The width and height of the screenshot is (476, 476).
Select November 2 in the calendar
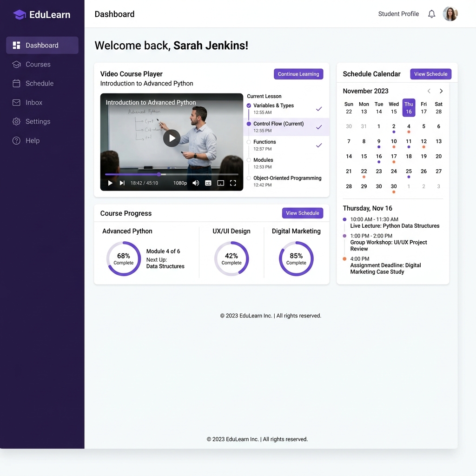tap(394, 127)
